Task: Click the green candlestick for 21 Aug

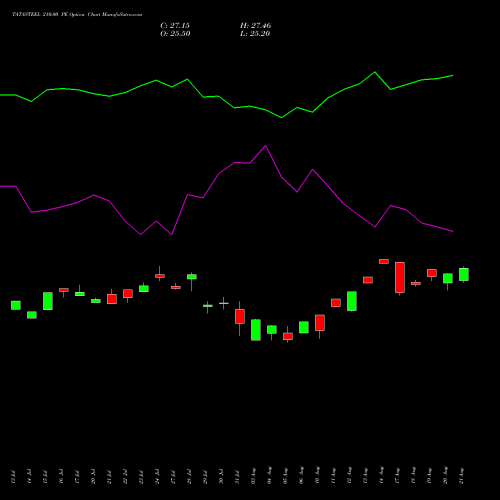Action: tap(464, 274)
